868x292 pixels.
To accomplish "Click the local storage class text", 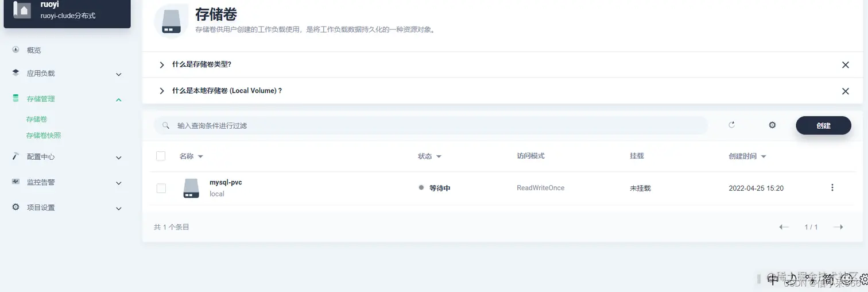I will coord(216,194).
